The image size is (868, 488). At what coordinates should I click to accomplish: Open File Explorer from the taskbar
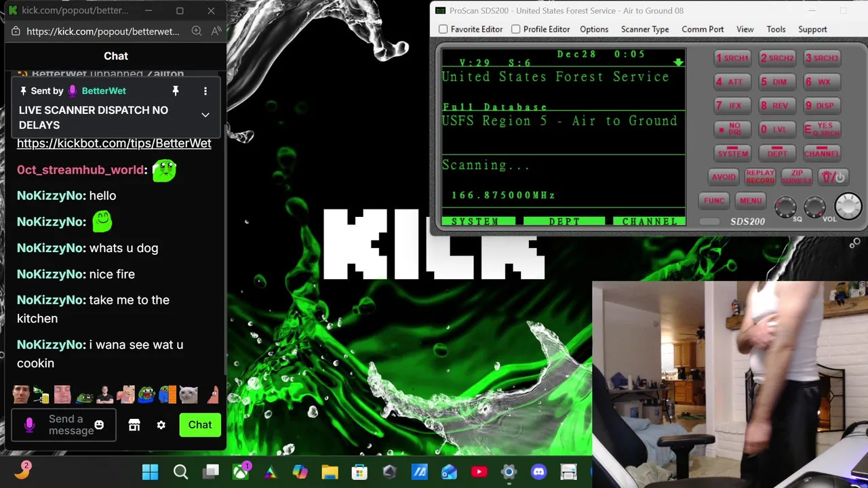point(330,472)
